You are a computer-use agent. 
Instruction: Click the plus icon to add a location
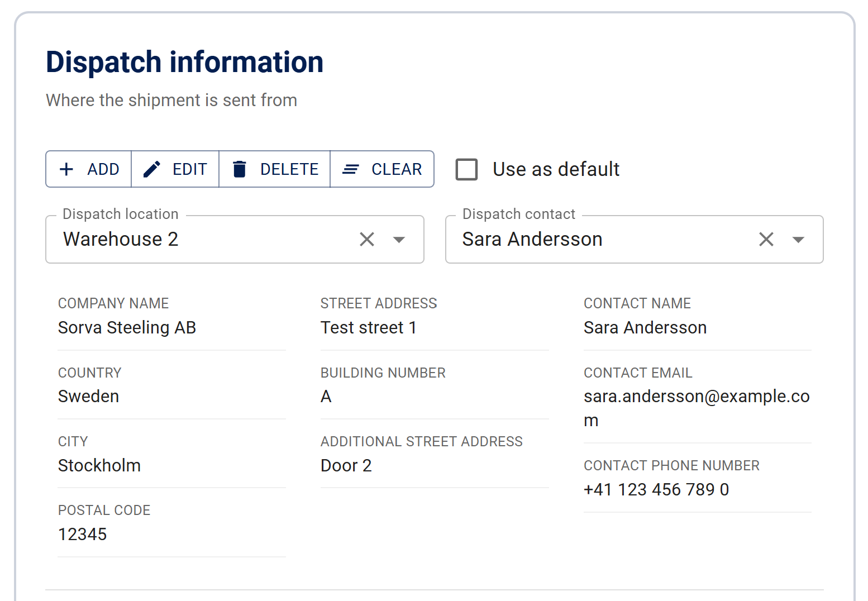(x=66, y=169)
